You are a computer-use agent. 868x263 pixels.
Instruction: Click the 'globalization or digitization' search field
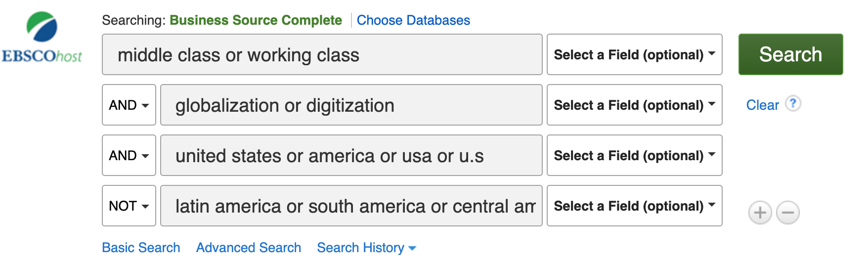pyautogui.click(x=351, y=105)
